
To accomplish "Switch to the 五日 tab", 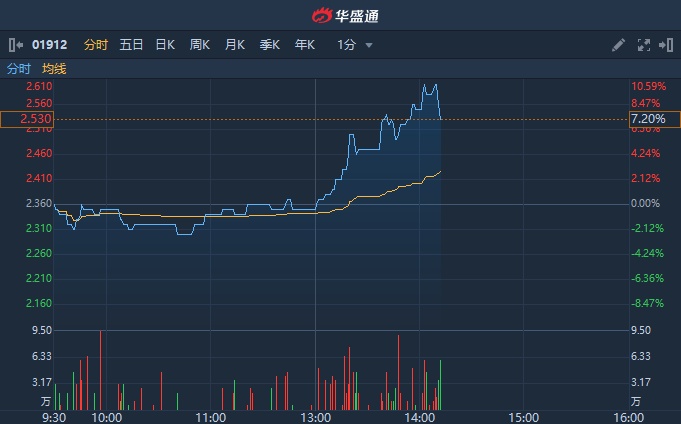I will [131, 45].
